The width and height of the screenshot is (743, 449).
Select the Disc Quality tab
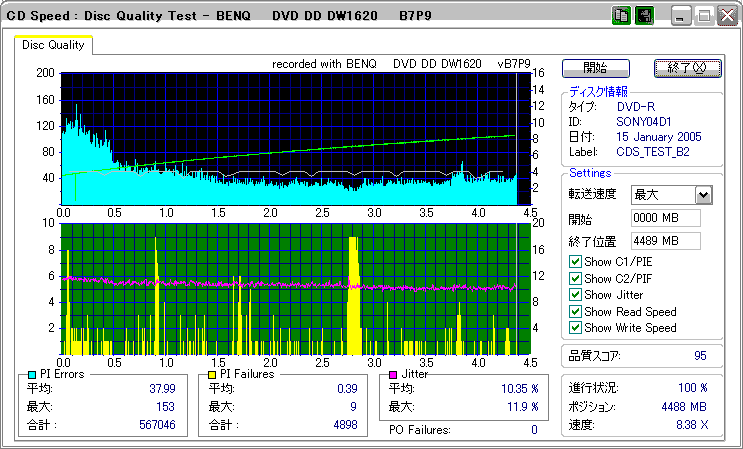[53, 45]
